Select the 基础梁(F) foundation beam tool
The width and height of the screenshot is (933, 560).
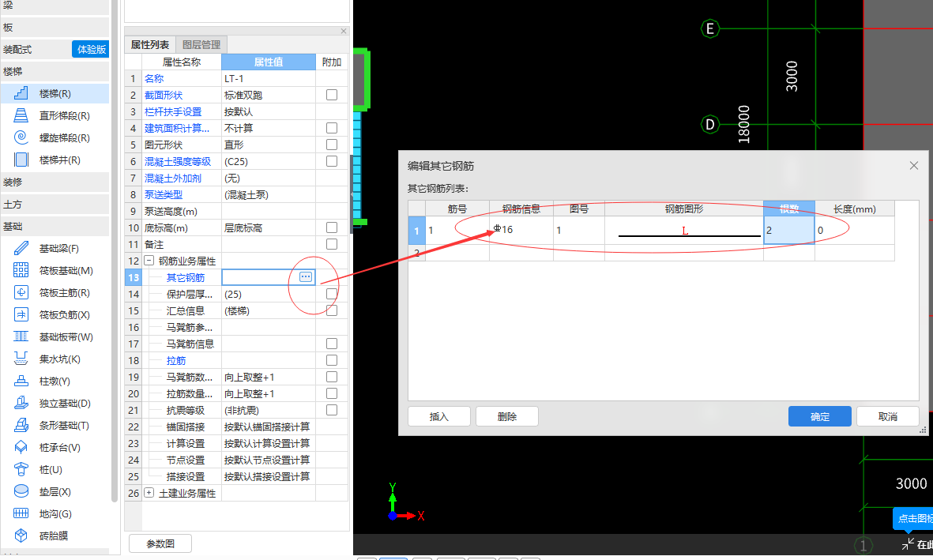55,248
